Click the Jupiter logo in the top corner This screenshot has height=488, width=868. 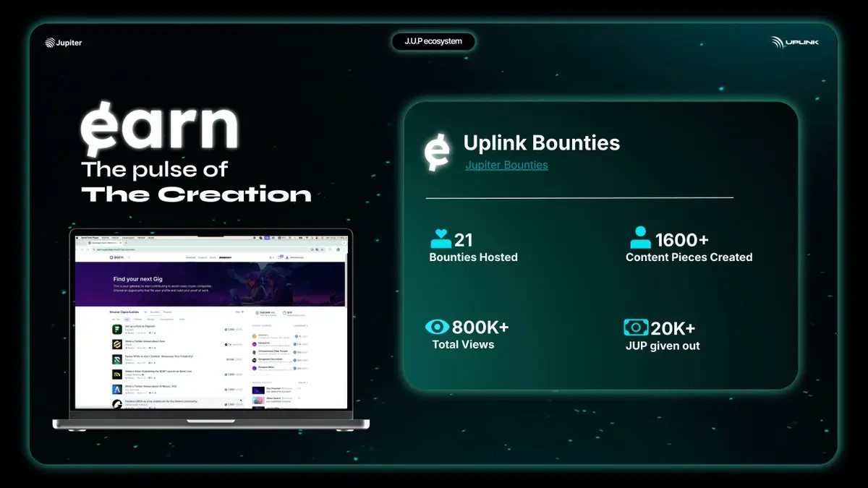(x=63, y=43)
